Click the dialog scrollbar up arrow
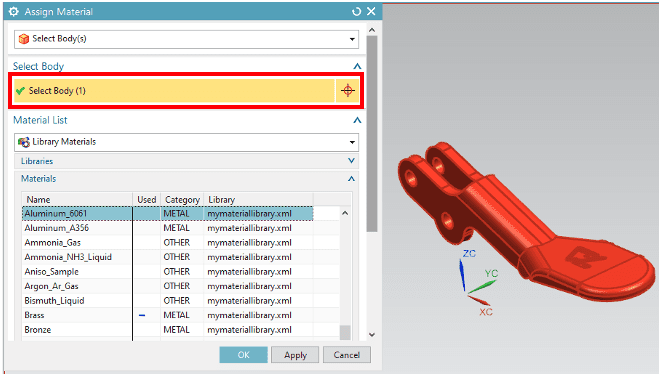The image size is (663, 379). pos(372,30)
